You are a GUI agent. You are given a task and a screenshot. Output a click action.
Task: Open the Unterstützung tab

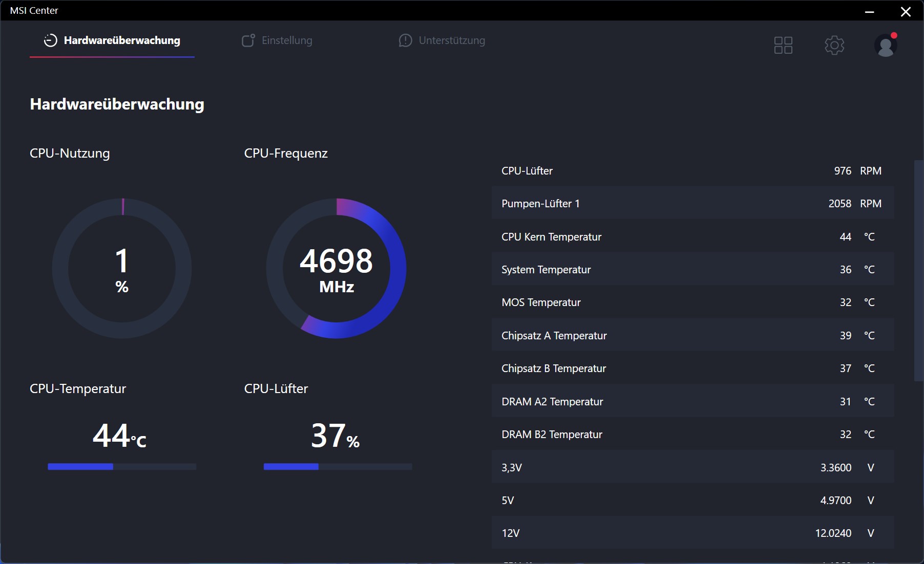(x=442, y=40)
